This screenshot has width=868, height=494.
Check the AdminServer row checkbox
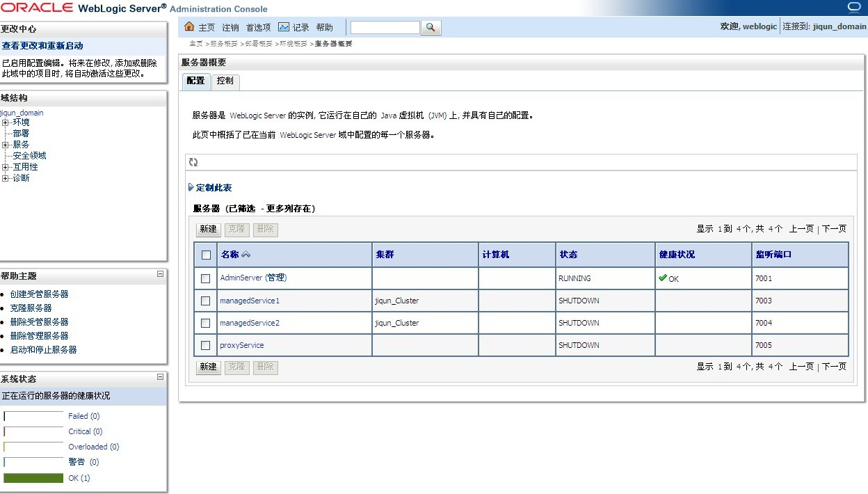coord(205,278)
